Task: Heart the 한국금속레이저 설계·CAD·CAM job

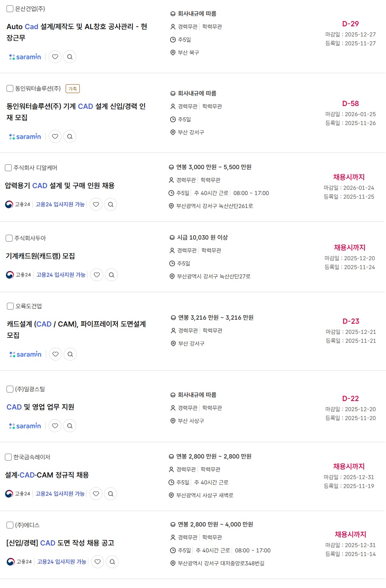Action: [96, 494]
